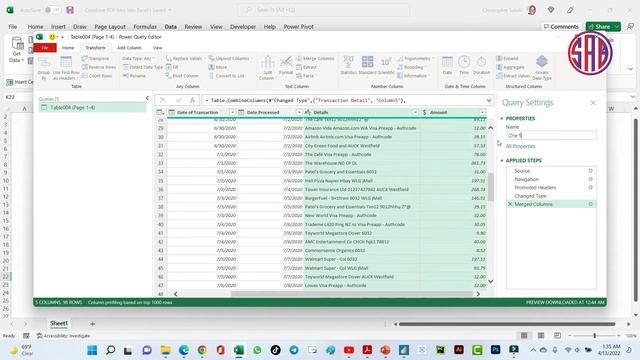The width and height of the screenshot is (640, 360).
Task: Click Extract Values tool
Action: [513, 76]
